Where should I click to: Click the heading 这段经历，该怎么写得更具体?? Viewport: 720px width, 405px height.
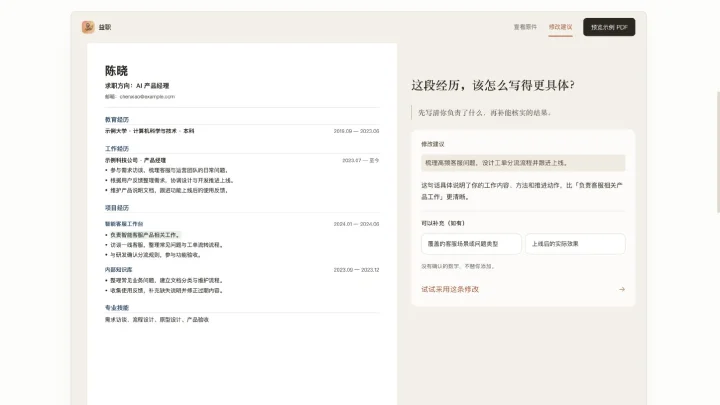[493, 85]
